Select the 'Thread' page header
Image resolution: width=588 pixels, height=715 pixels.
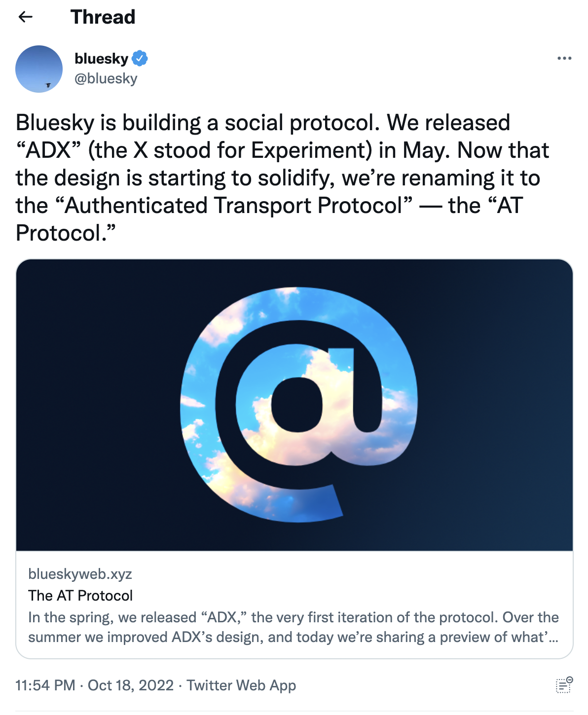[x=103, y=17]
